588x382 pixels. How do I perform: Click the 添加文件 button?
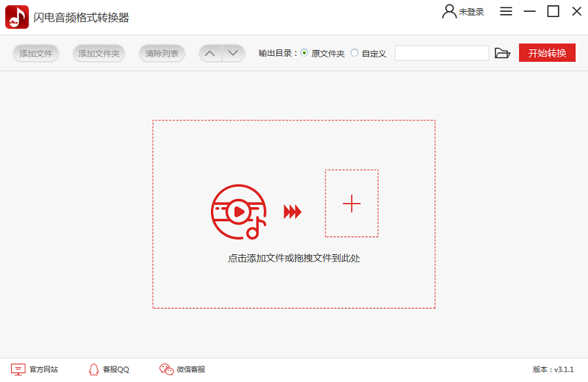[36, 54]
